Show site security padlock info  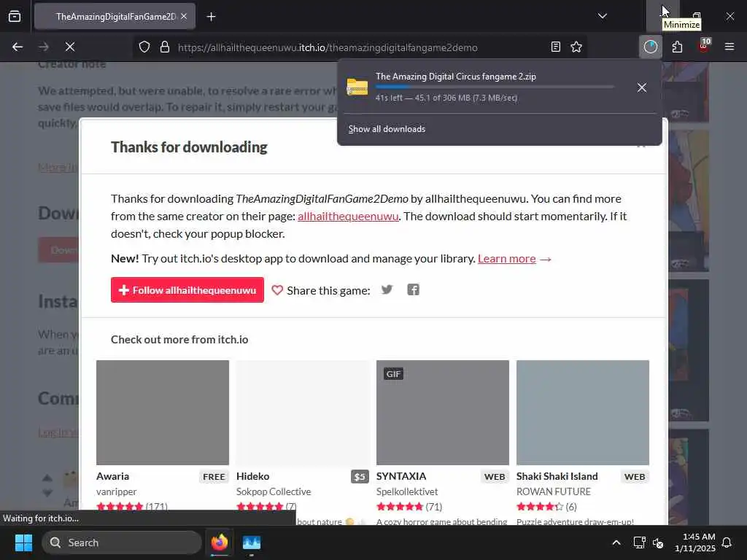(165, 47)
